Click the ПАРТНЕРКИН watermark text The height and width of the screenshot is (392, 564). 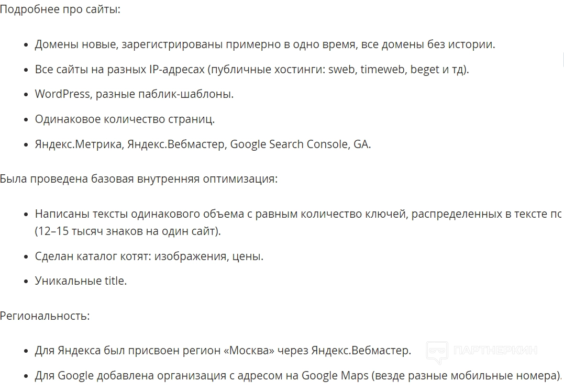point(495,351)
